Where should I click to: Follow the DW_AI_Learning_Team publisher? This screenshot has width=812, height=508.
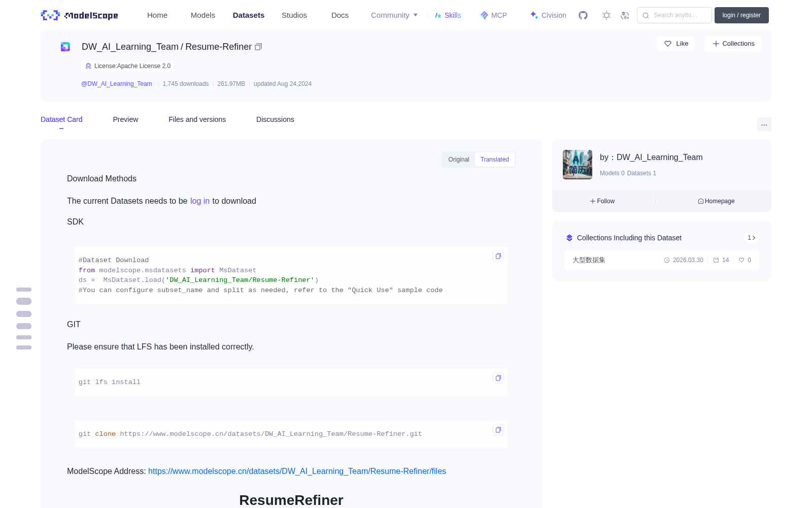click(602, 201)
